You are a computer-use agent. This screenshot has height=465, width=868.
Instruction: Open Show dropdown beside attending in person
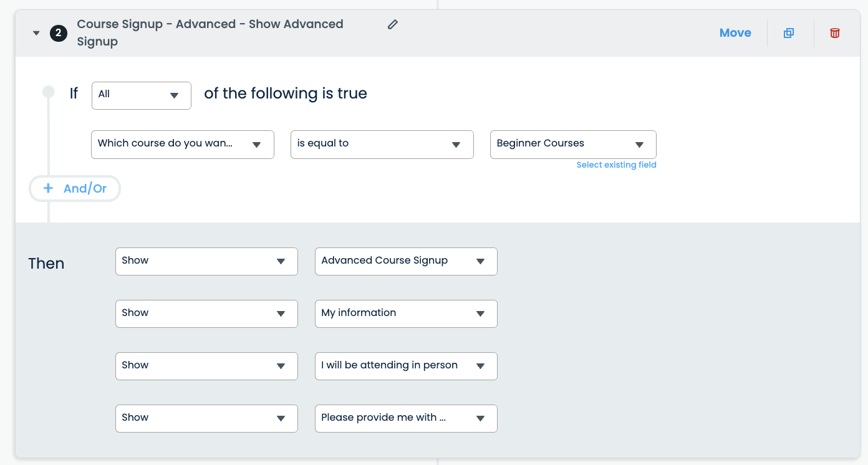point(206,366)
